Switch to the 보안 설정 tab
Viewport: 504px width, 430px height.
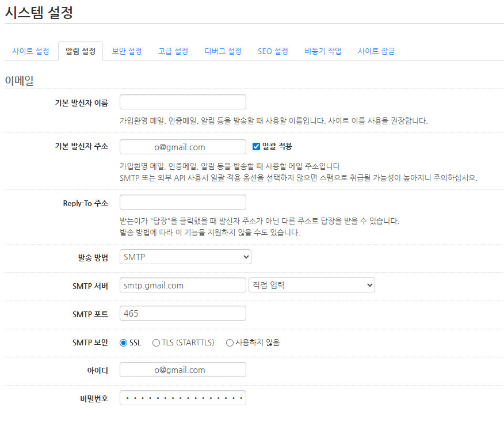127,51
